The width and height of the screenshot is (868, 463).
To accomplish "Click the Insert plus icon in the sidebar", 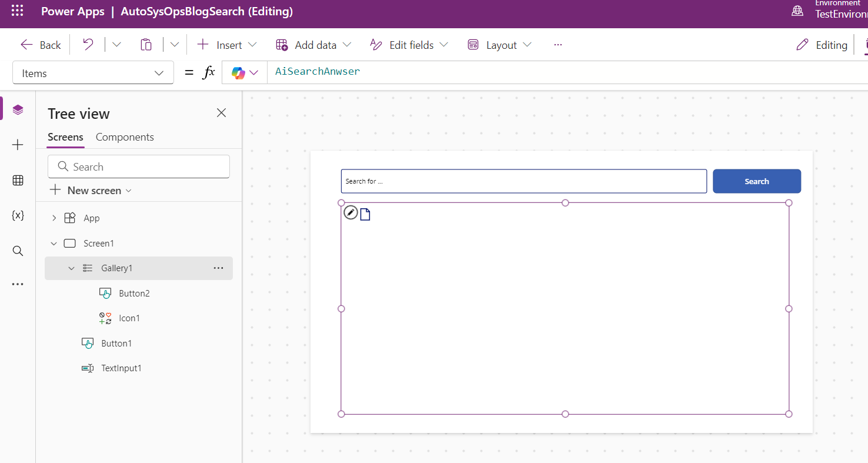I will (18, 145).
